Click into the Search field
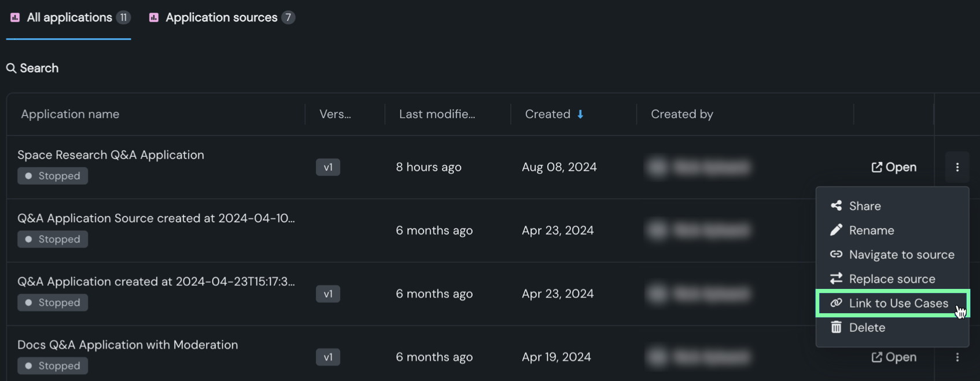The width and height of the screenshot is (980, 381). click(x=39, y=68)
